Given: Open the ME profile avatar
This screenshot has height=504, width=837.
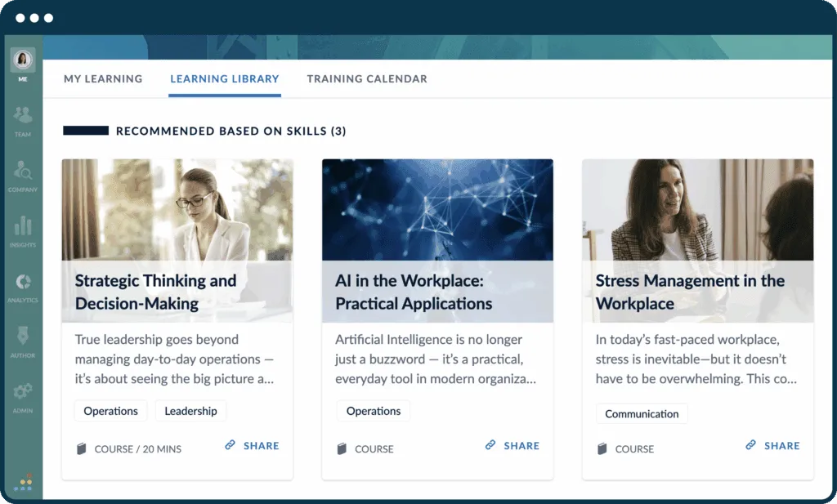Looking at the screenshot, I should coord(23,60).
